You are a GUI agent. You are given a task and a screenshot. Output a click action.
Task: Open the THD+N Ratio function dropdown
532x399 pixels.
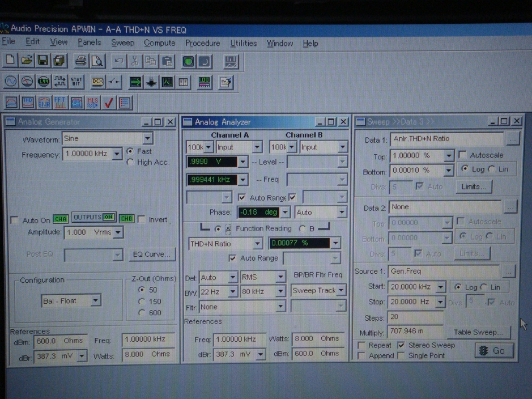pyautogui.click(x=257, y=243)
